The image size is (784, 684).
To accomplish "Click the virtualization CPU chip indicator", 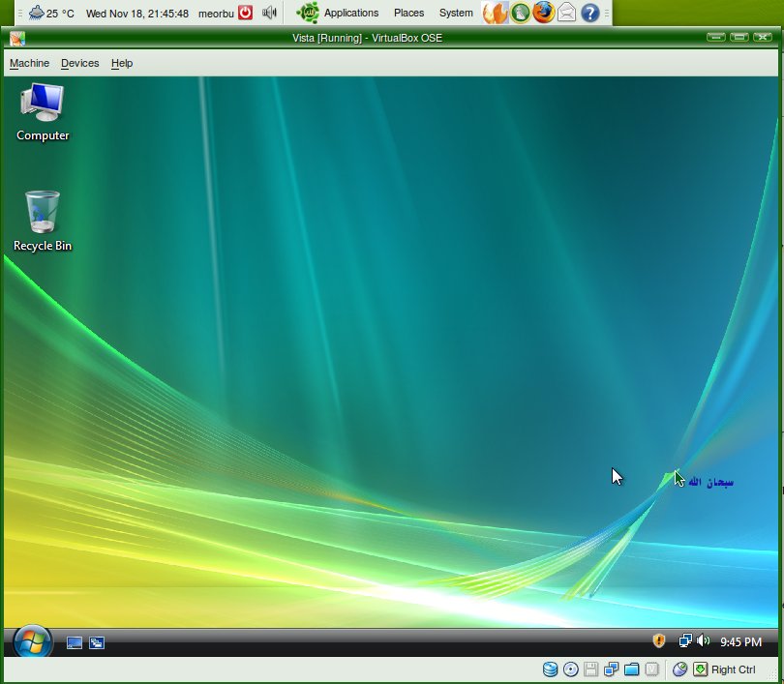I will pos(651,669).
